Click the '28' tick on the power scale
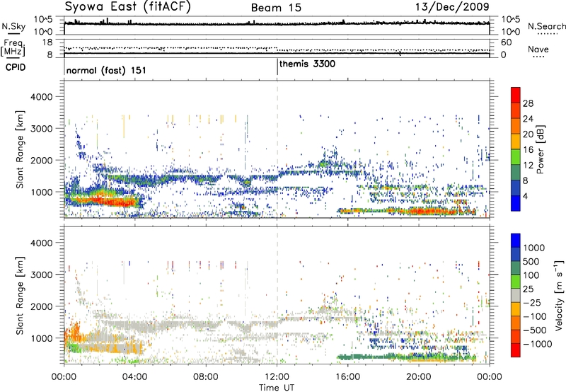 (528, 104)
